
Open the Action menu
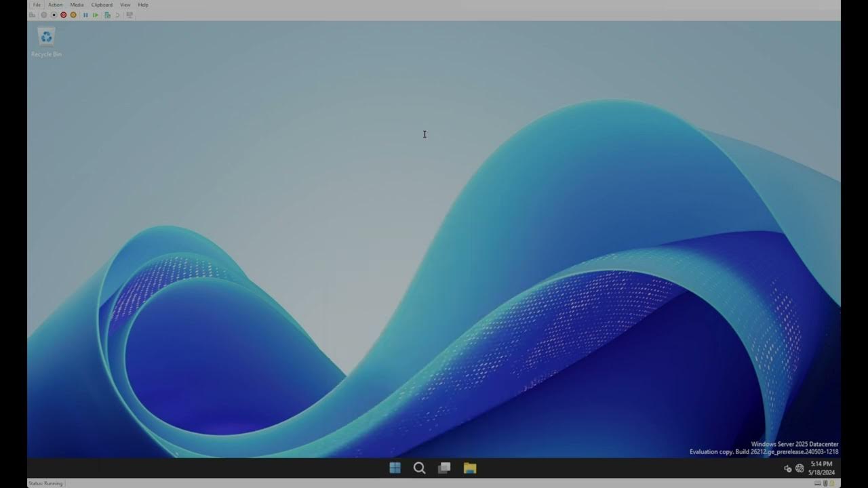click(55, 5)
